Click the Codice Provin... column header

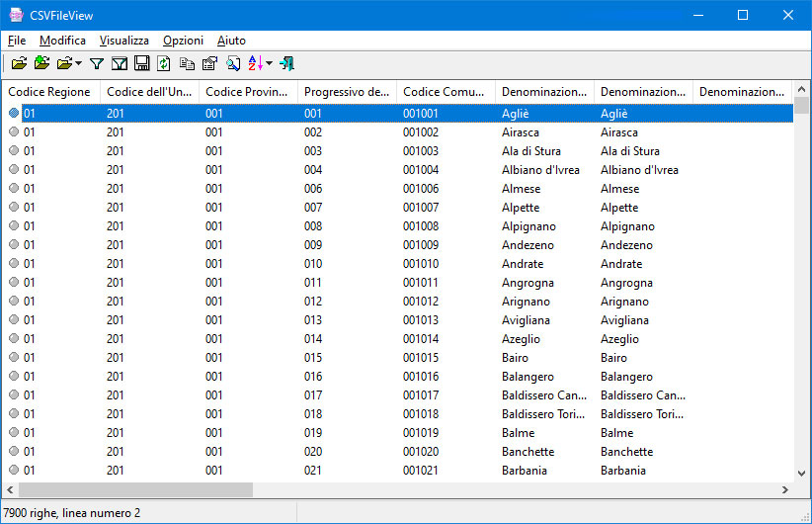248,92
